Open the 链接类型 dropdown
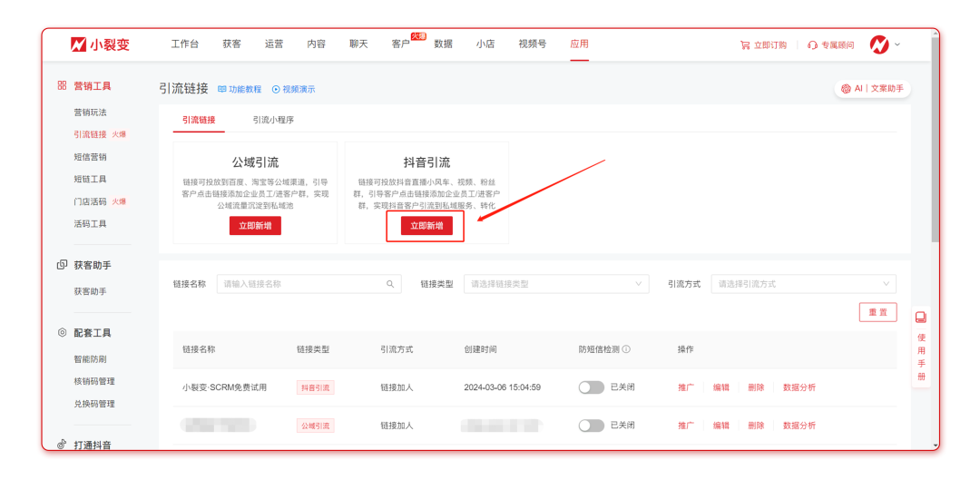 pyautogui.click(x=556, y=284)
